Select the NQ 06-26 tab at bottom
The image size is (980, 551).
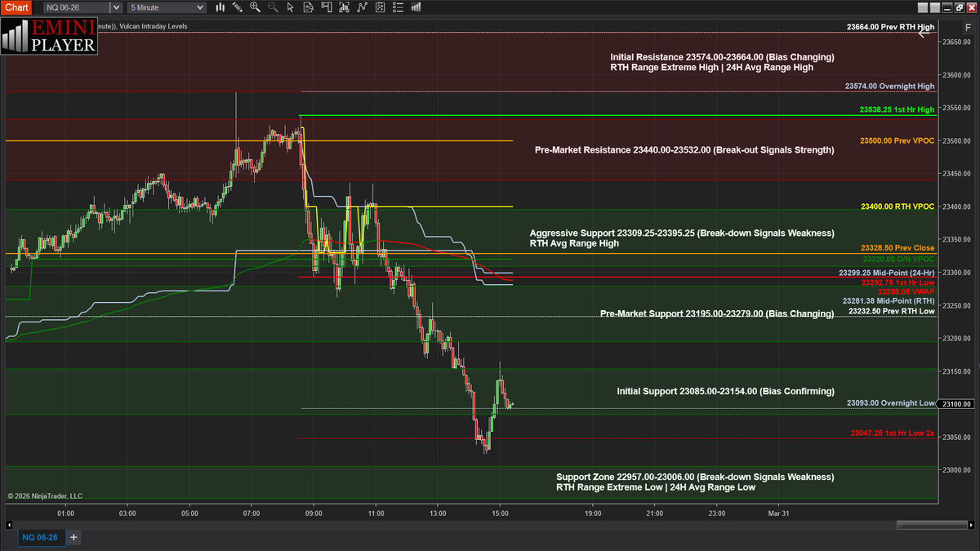pos(40,537)
